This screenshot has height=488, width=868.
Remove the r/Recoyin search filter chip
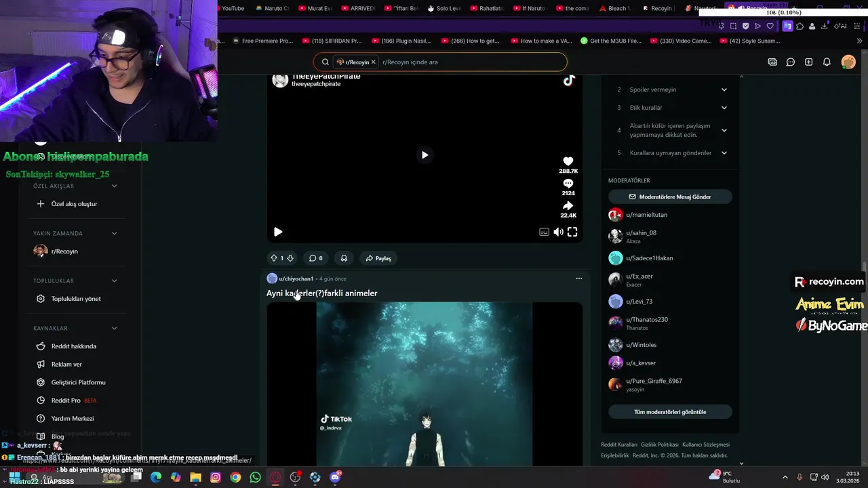tap(373, 62)
